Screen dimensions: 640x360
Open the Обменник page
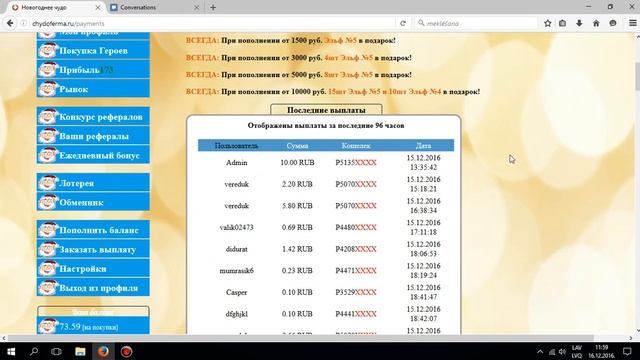(93, 202)
